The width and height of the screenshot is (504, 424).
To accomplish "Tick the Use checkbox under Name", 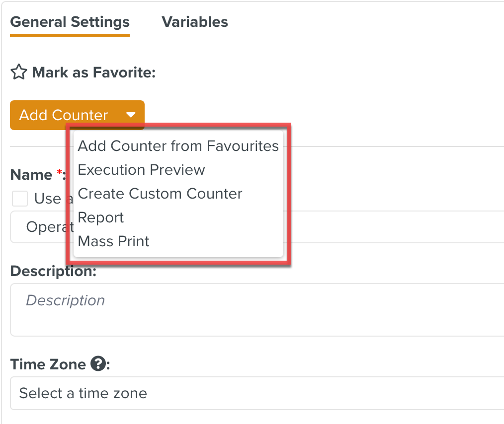I will [19, 199].
